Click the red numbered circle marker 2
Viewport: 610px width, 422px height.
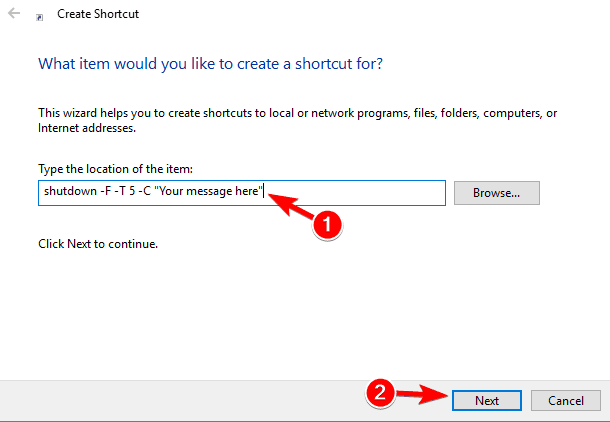point(380,393)
